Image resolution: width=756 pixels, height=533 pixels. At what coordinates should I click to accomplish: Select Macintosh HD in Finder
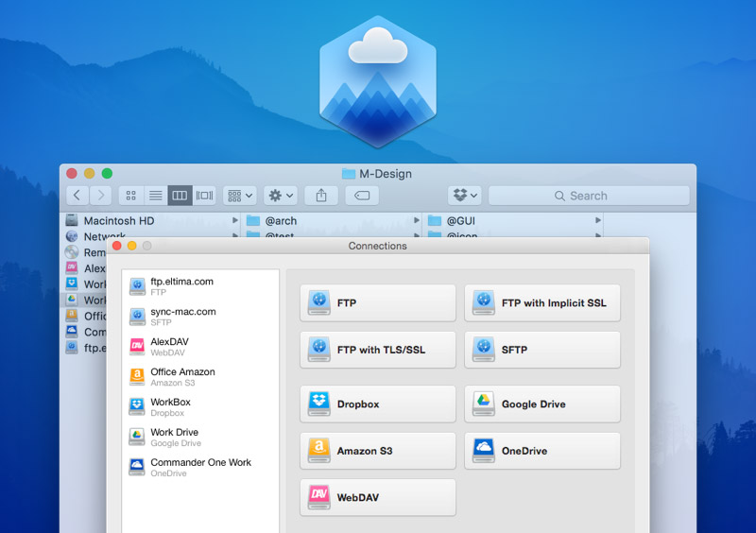pos(119,221)
